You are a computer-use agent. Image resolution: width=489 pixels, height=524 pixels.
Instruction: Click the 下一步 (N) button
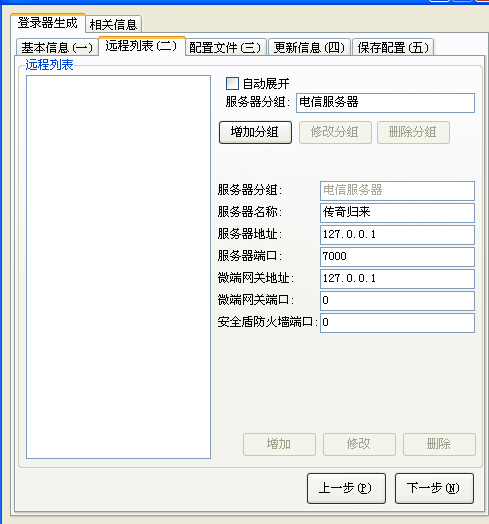pyautogui.click(x=434, y=488)
